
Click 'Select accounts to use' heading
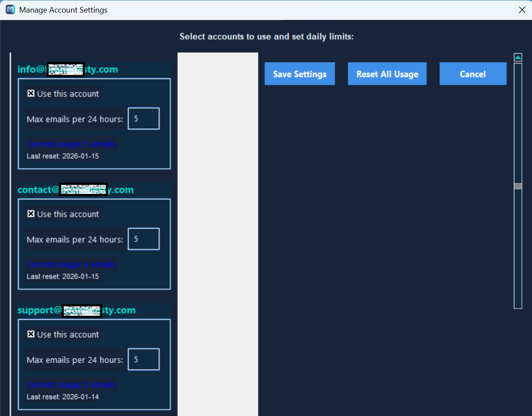(x=267, y=36)
